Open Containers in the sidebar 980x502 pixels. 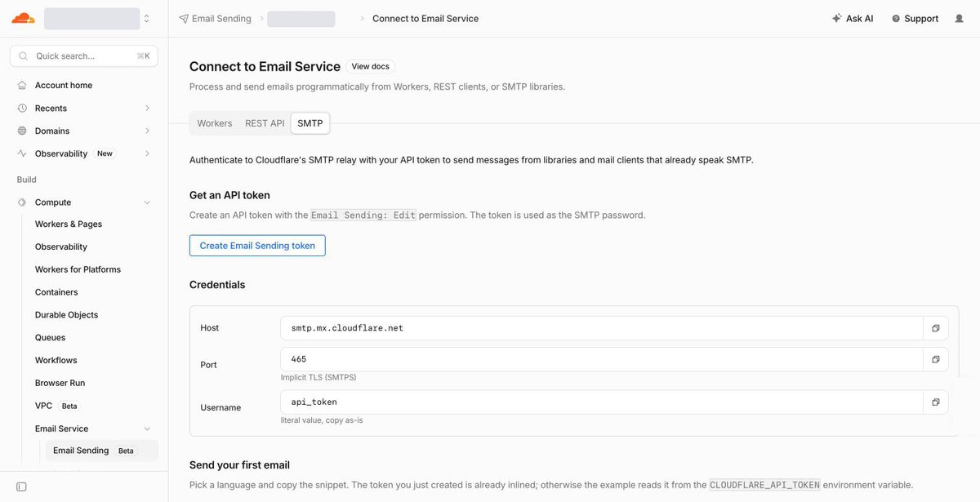click(56, 292)
